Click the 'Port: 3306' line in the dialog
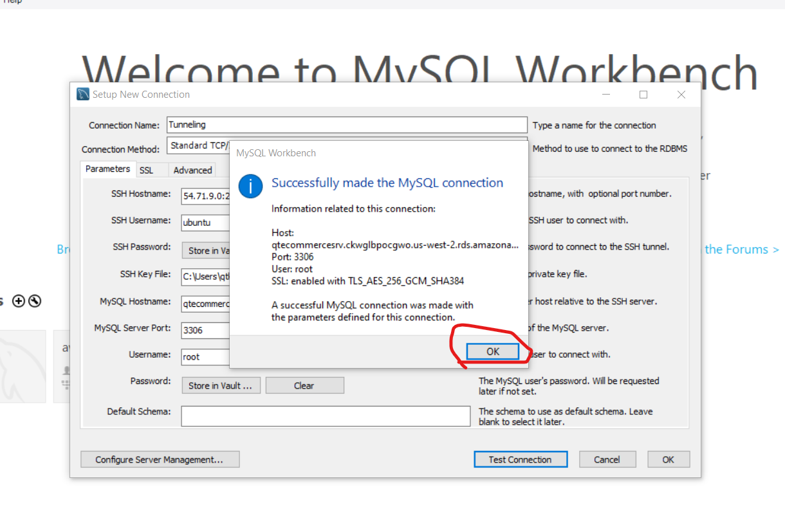This screenshot has width=785, height=532. click(x=293, y=257)
